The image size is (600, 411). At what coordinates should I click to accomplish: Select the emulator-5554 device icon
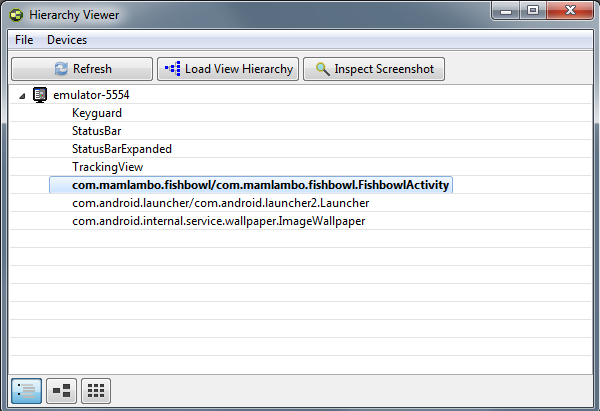pos(40,95)
